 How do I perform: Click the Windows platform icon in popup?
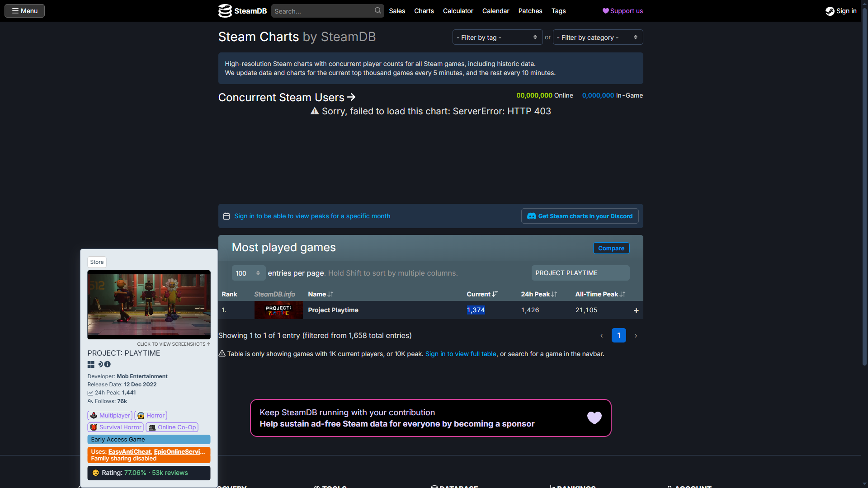point(91,365)
